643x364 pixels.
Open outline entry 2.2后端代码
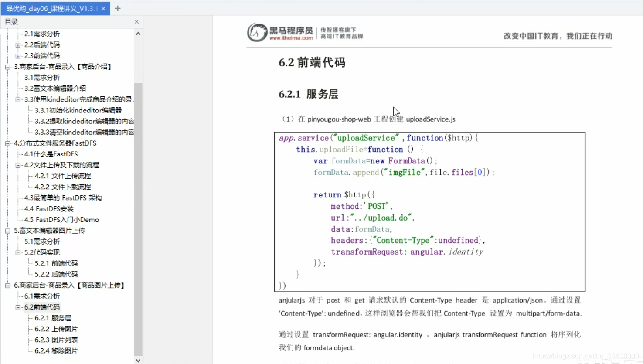pos(42,44)
